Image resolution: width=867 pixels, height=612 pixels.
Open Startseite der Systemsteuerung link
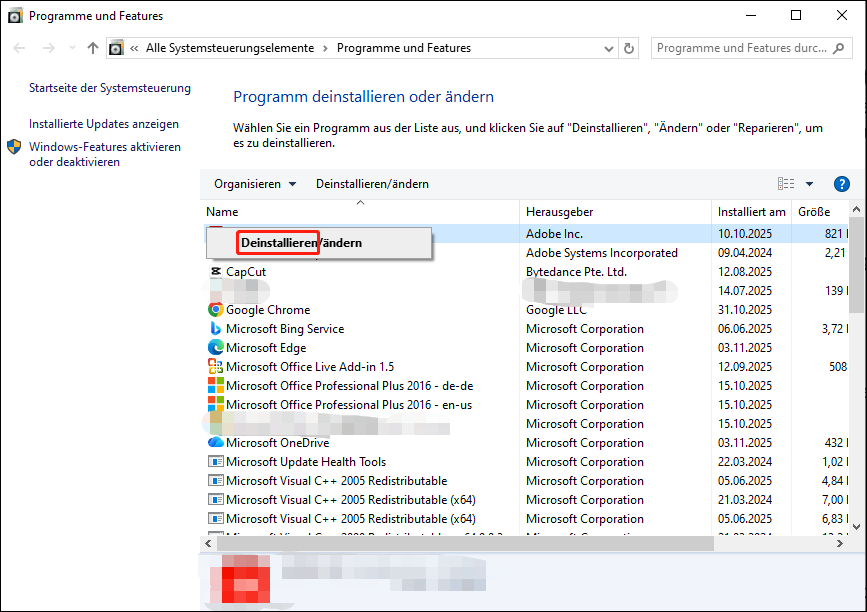[110, 88]
